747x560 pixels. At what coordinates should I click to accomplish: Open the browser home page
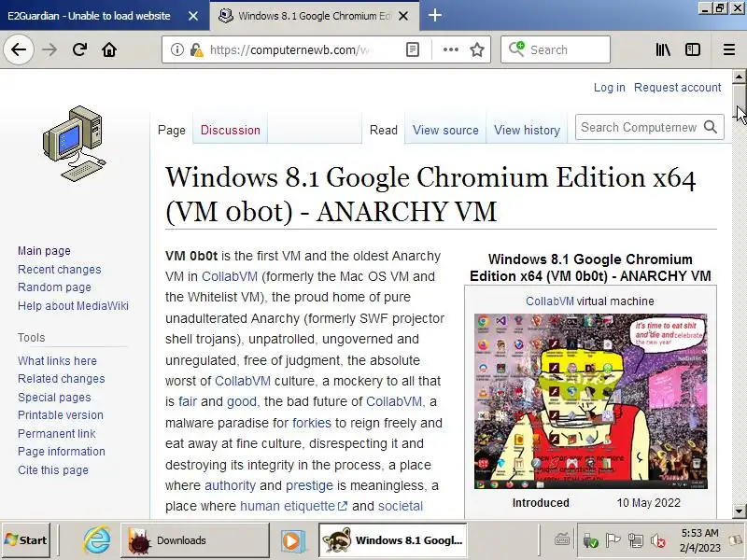tap(109, 49)
